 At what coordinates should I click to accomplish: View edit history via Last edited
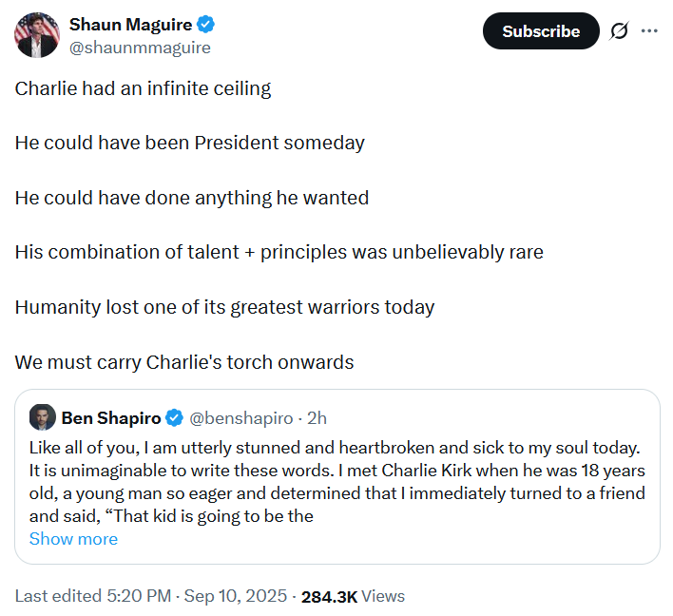coord(94,596)
